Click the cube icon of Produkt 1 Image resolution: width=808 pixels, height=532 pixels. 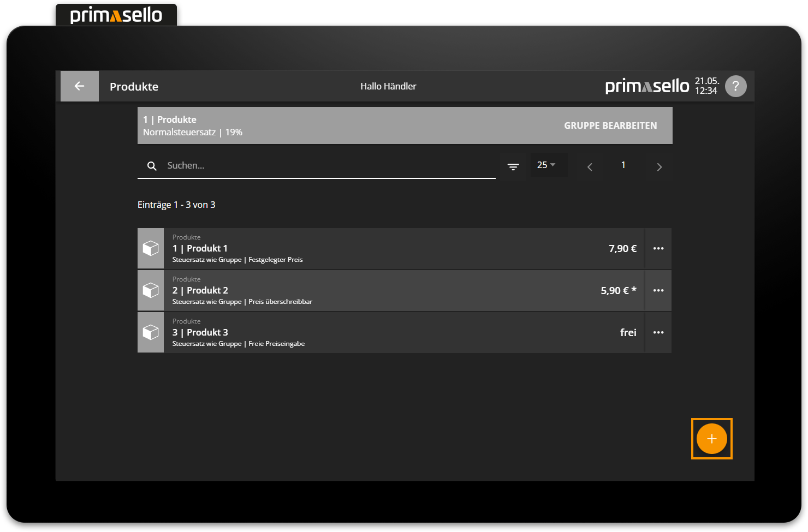tap(151, 249)
